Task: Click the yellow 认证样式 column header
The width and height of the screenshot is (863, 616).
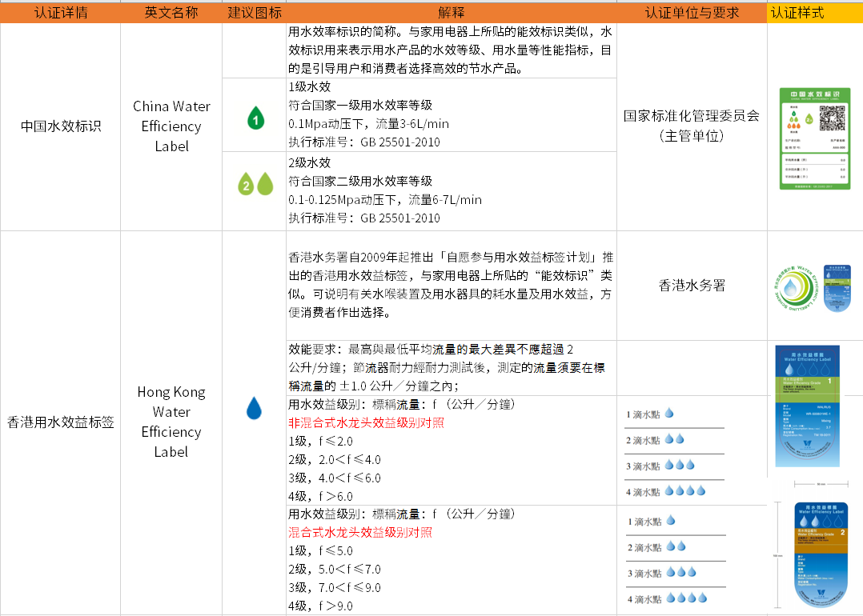Action: coord(815,12)
